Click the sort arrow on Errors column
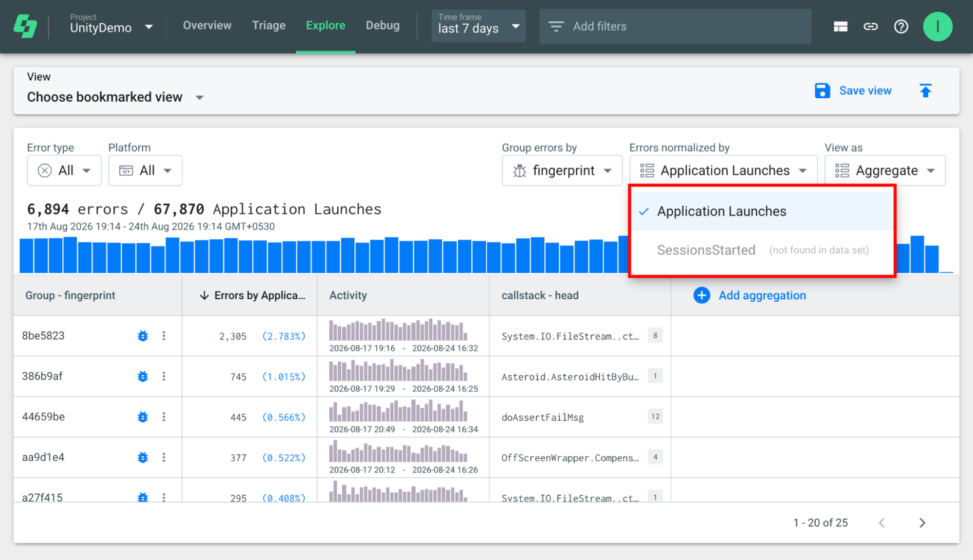This screenshot has height=560, width=973. (x=204, y=295)
